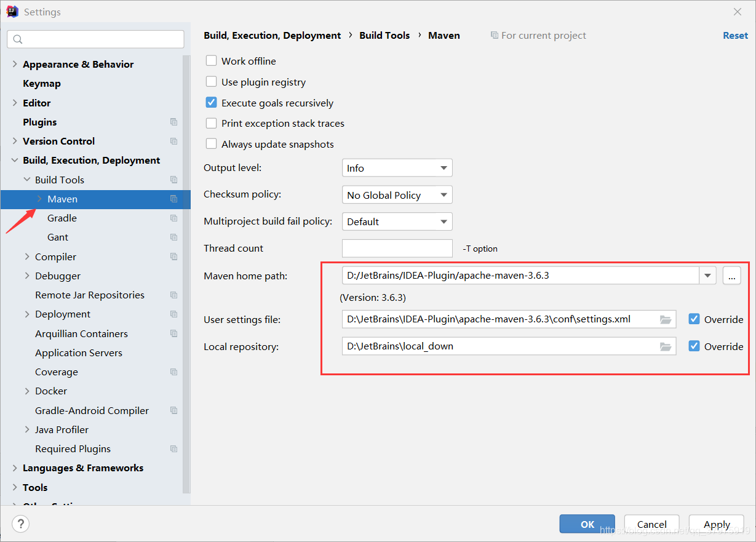The image size is (756, 542).
Task: Click the project-level icon beside Arquillian Containers
Action: [173, 333]
